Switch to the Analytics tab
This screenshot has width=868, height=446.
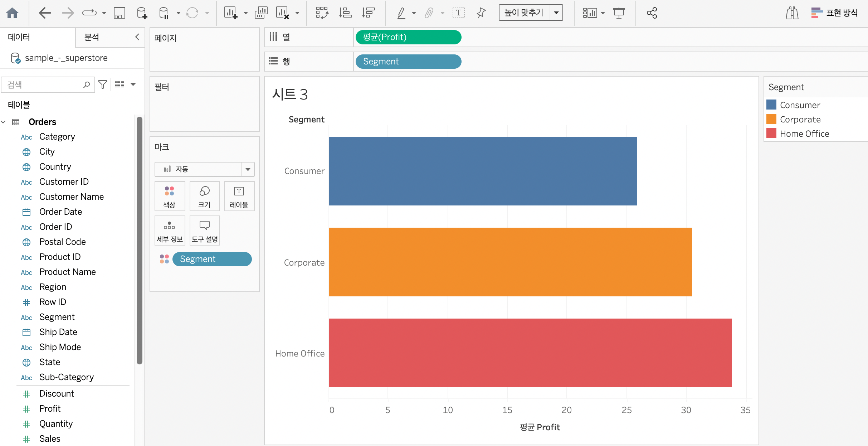click(x=92, y=37)
